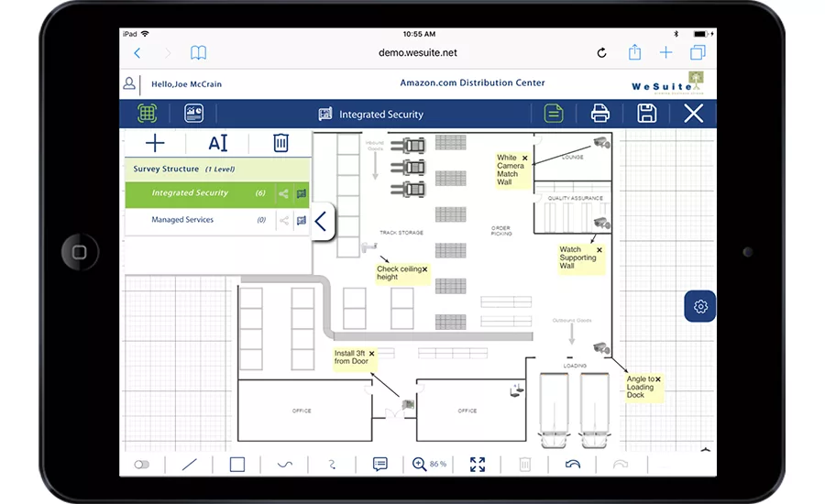Select the Quality Assurance room camera

pyautogui.click(x=602, y=223)
